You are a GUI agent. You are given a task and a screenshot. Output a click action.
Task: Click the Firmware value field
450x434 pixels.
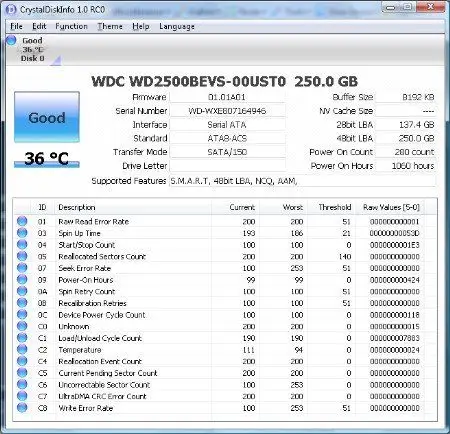(x=227, y=97)
